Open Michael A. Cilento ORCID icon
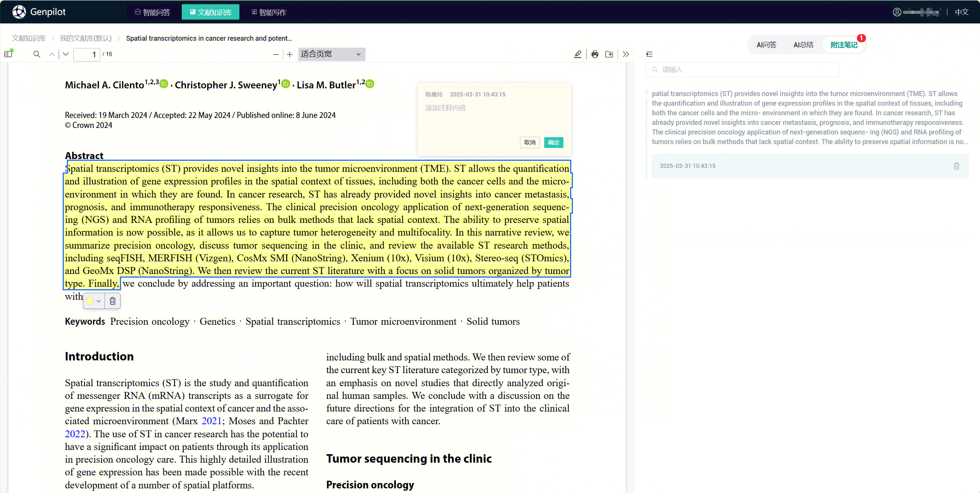This screenshot has height=493, width=980. pyautogui.click(x=164, y=83)
